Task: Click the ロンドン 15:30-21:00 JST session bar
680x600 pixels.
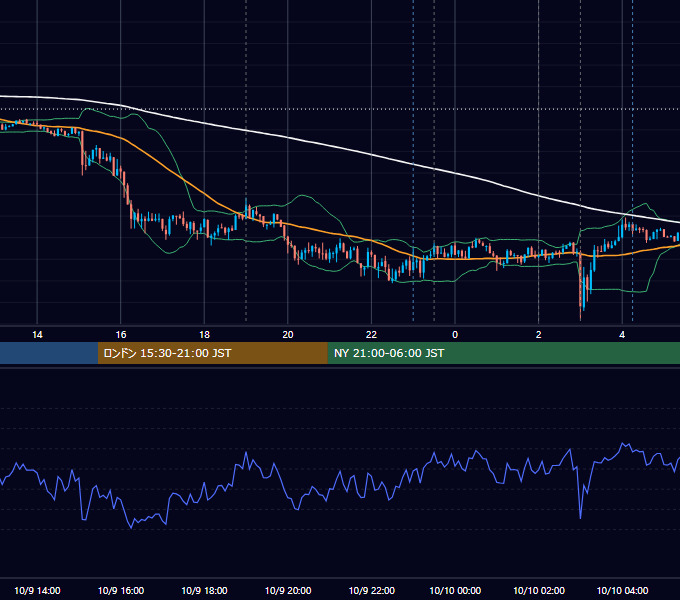Action: [212, 353]
